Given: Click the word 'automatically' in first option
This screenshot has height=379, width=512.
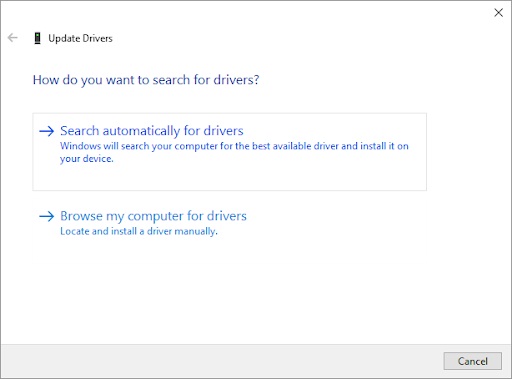Looking at the screenshot, I should [141, 131].
